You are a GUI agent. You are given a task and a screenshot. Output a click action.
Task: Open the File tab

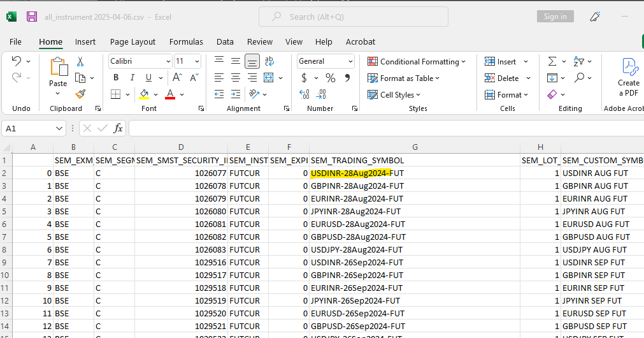(x=16, y=41)
